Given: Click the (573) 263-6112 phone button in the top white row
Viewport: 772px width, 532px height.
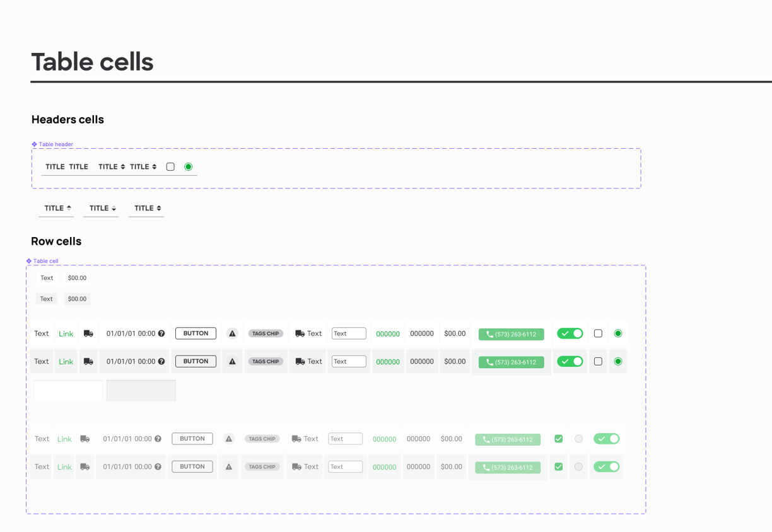Looking at the screenshot, I should pos(511,334).
